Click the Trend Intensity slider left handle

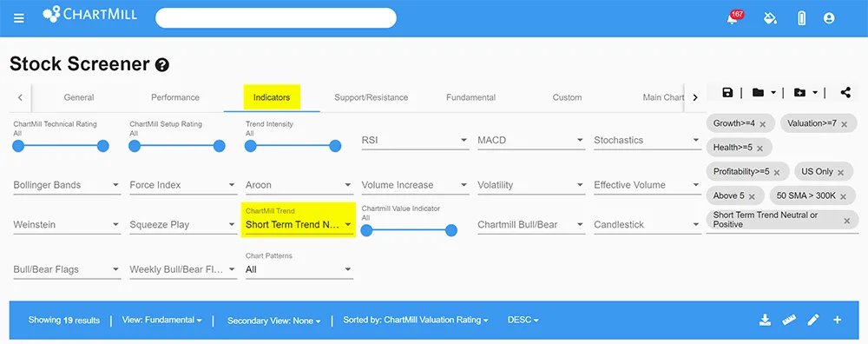[250, 146]
